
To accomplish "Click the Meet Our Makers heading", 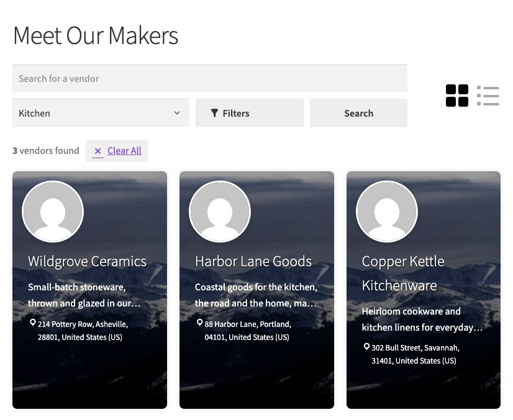I will tap(96, 35).
